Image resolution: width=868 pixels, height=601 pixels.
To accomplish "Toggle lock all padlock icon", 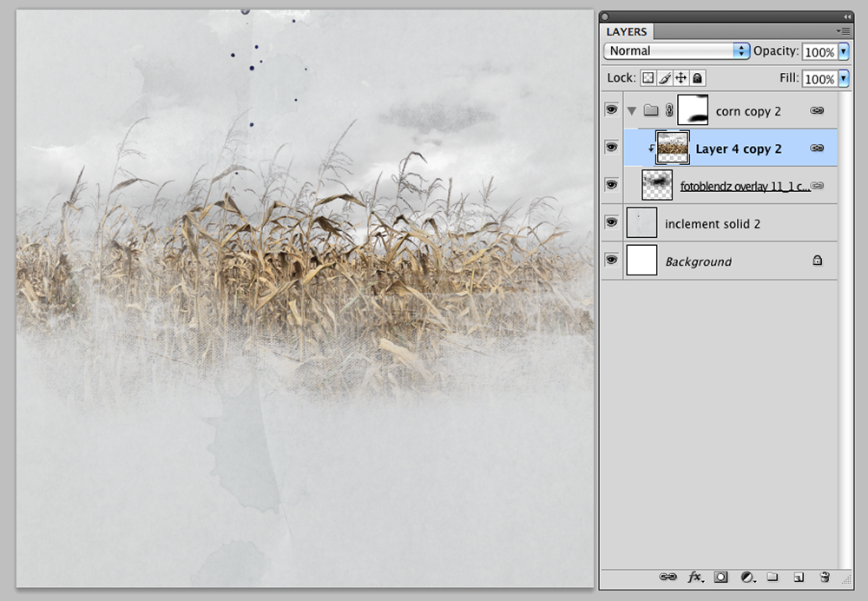I will coord(698,78).
